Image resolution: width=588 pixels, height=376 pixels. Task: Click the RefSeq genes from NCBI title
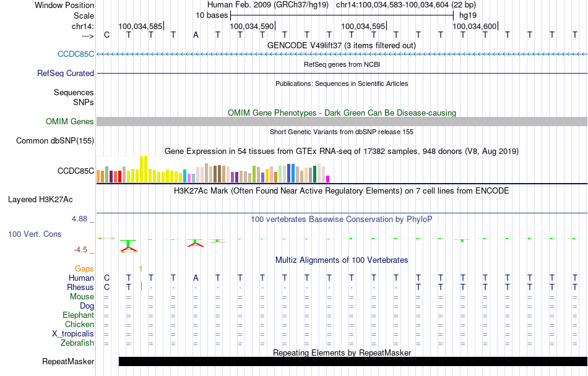(342, 64)
